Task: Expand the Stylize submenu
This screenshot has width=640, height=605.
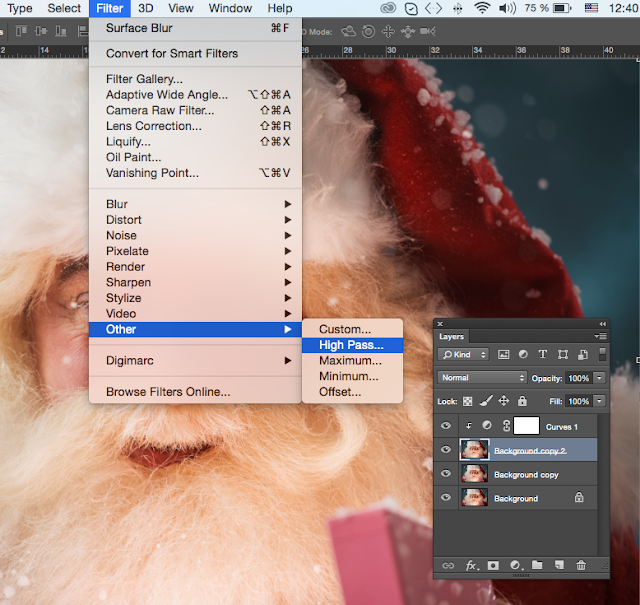Action: pos(195,298)
